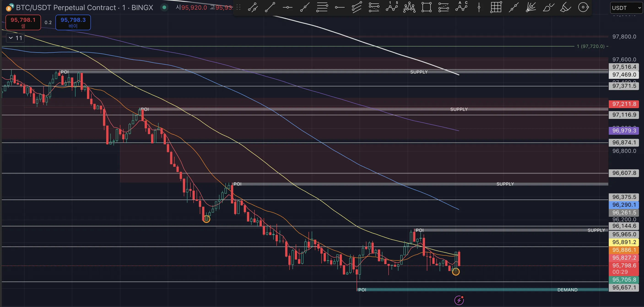
Task: Open the USDT currency dropdown
Action: tap(626, 8)
